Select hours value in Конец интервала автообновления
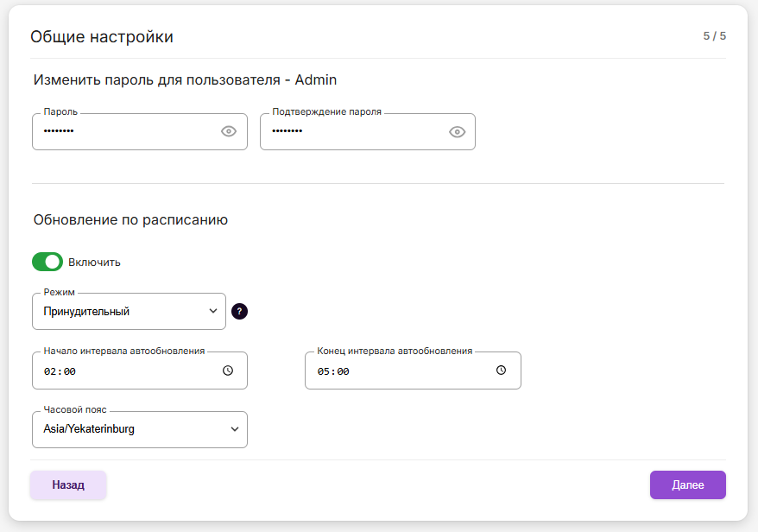758x532 pixels. pyautogui.click(x=323, y=371)
